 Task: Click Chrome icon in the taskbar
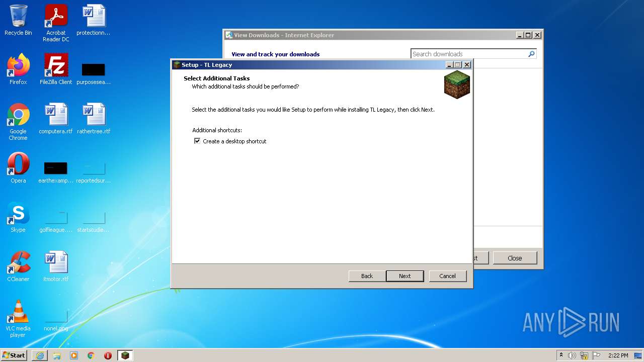(x=91, y=355)
